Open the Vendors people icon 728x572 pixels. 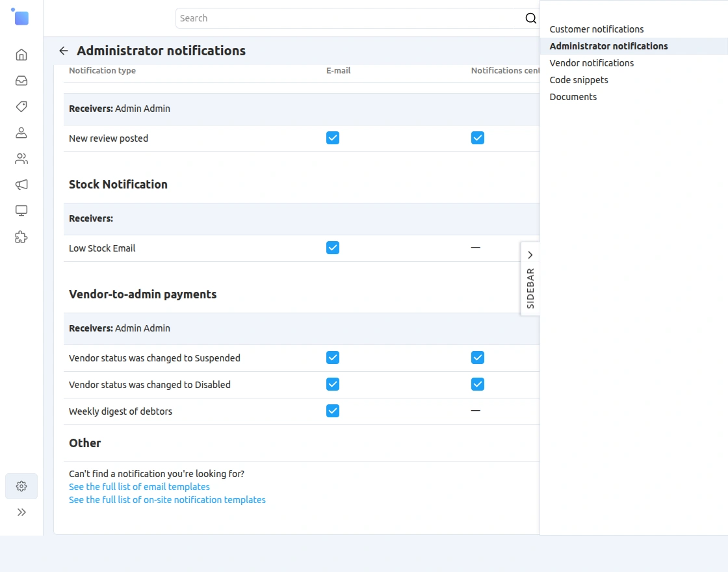(21, 159)
